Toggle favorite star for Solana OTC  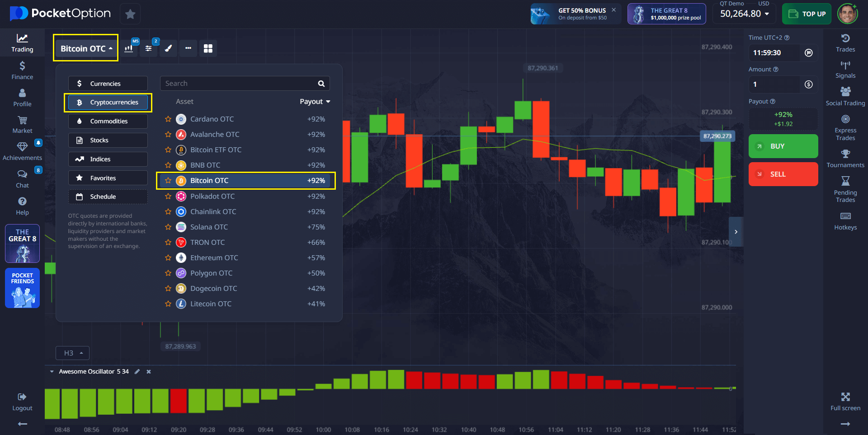tap(168, 227)
